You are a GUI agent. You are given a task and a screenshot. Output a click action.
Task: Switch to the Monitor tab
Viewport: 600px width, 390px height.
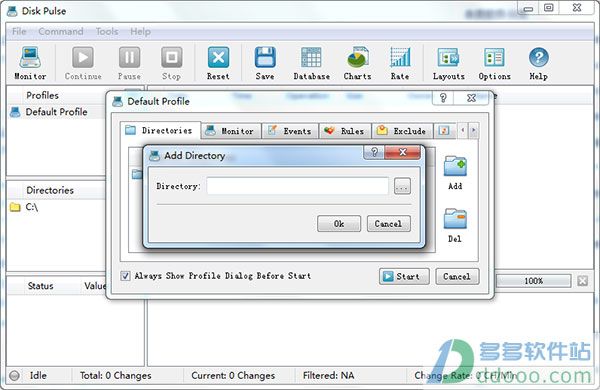[x=231, y=131]
